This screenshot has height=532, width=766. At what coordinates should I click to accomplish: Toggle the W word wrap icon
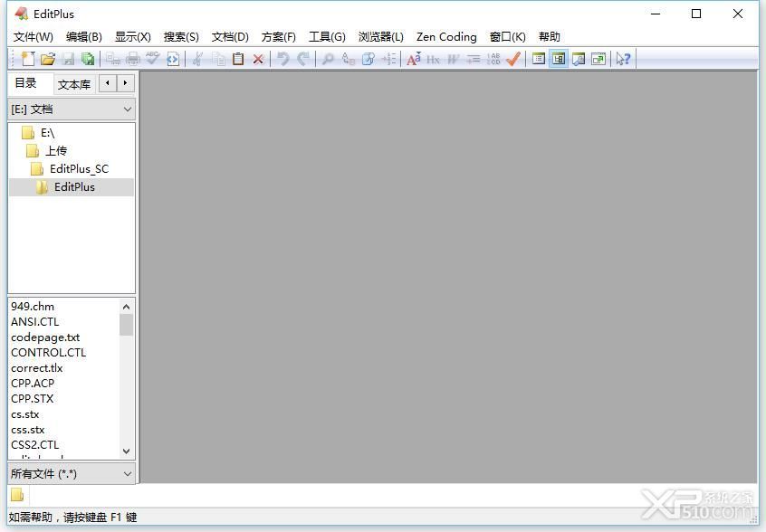(x=454, y=59)
